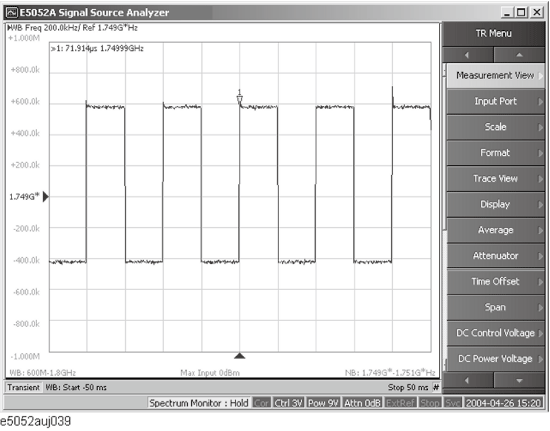Viewport: 550px width, 431px height.
Task: Click the Display softkey
Action: [x=495, y=204]
